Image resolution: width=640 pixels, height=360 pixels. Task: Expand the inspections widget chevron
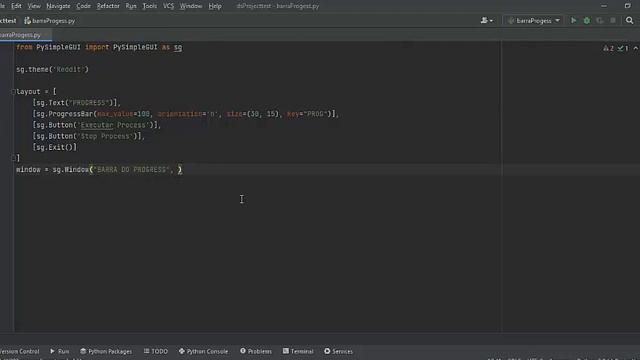(x=636, y=48)
